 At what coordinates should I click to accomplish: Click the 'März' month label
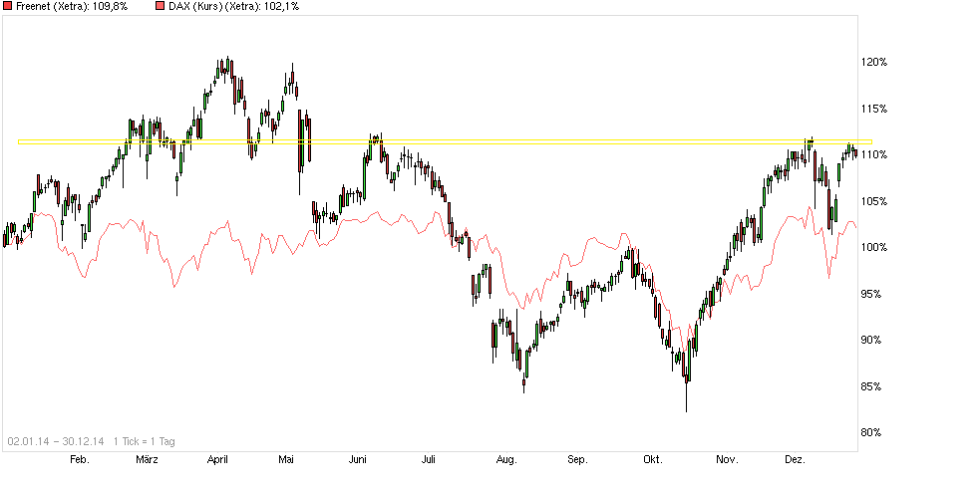pos(147,460)
